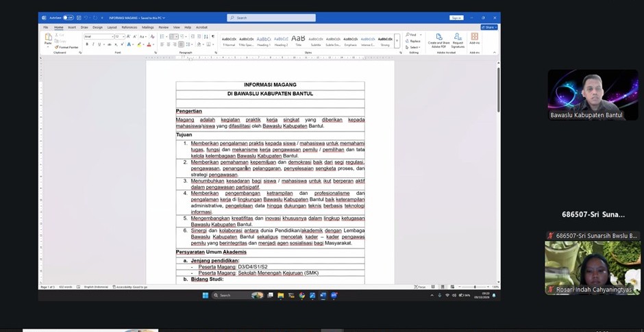Clear all formatting icon
This screenshot has height=332, width=644.
pos(152,36)
